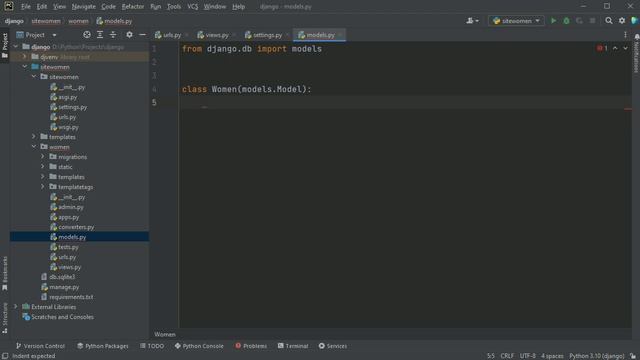This screenshot has height=360, width=640.
Task: Expand the migrations folder
Action: pyautogui.click(x=43, y=157)
